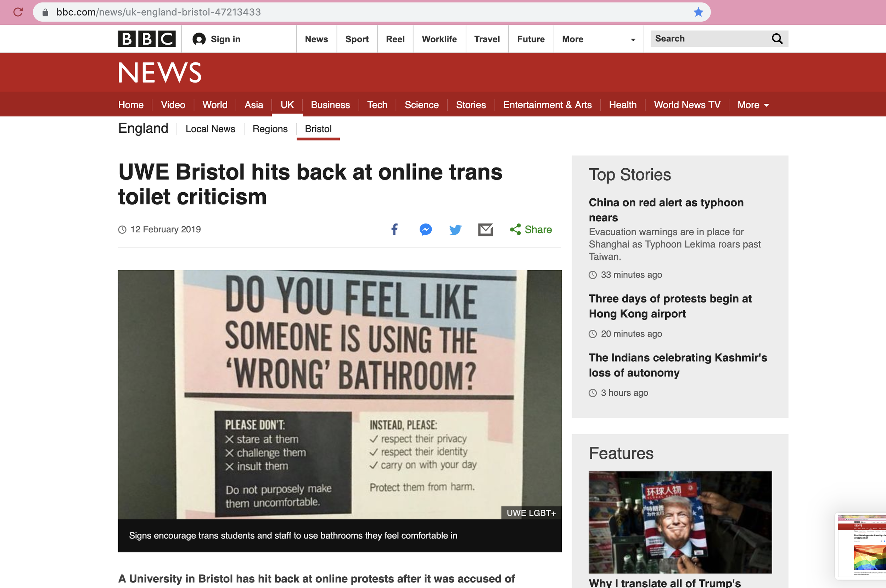Click the '33 minutes ago' timestamp
The height and width of the screenshot is (588, 886).
pos(631,275)
